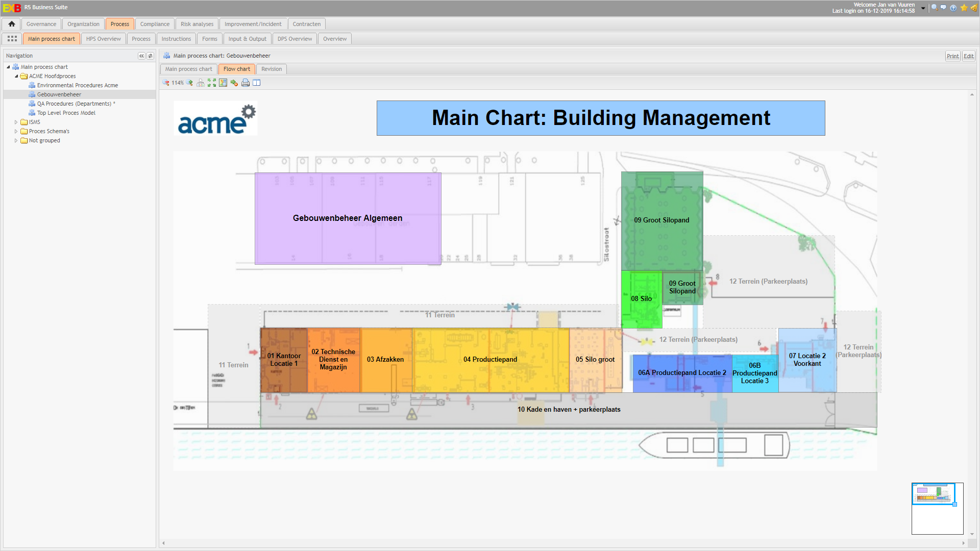Open the help question mark icon
The width and height of the screenshot is (980, 551).
point(953,8)
